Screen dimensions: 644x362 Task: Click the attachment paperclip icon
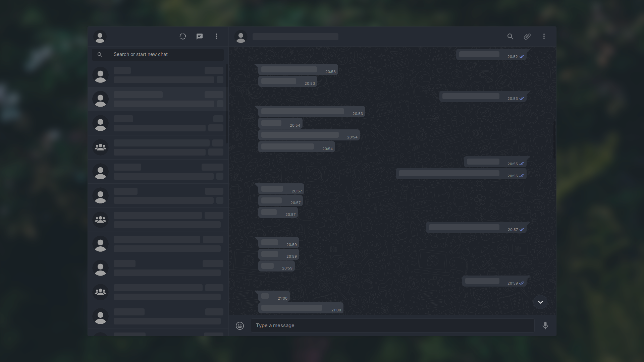pyautogui.click(x=527, y=36)
